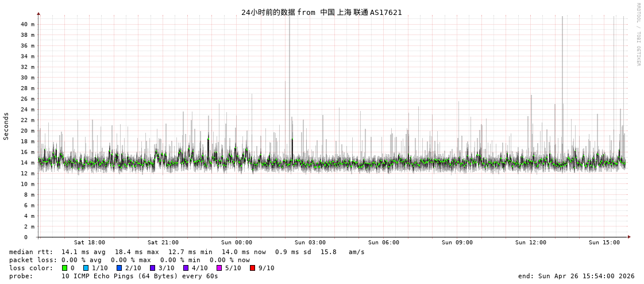This screenshot has width=644, height=284.
Task: Click the Sun 12:00 time axis label
Action: click(x=531, y=243)
